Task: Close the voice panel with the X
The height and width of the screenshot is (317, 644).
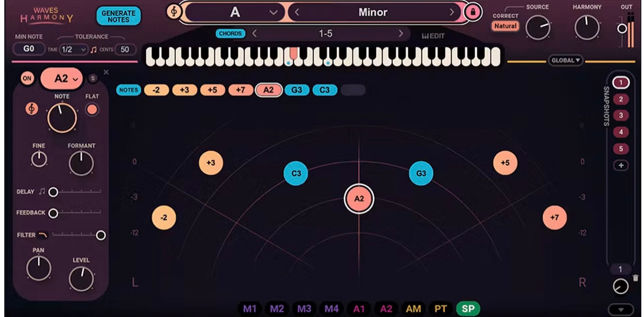Action: 106,72
